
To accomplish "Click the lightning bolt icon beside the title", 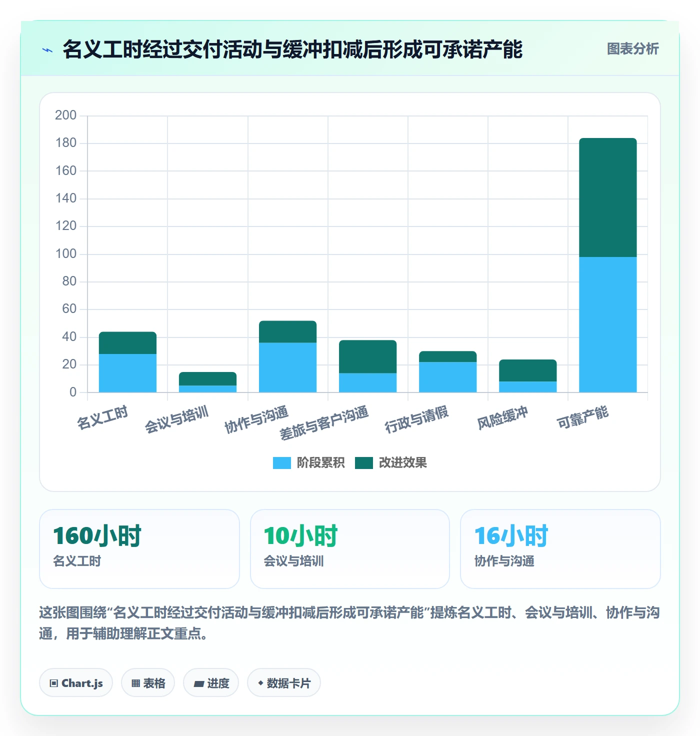I will pos(47,50).
